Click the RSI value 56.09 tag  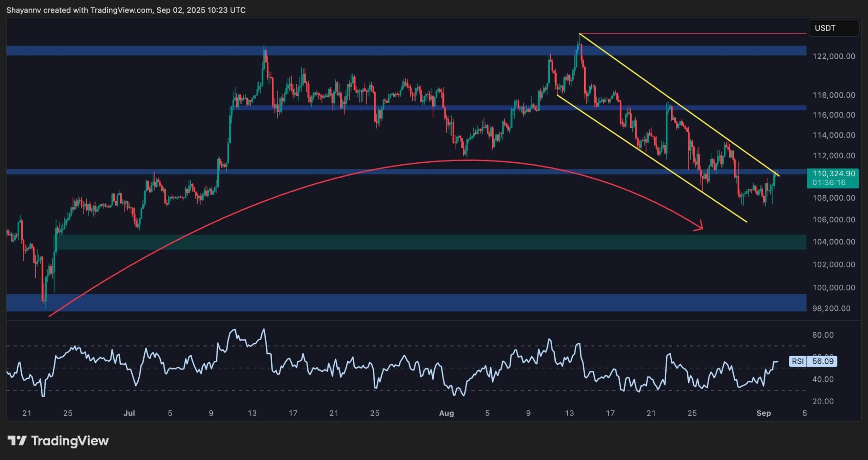click(x=823, y=361)
